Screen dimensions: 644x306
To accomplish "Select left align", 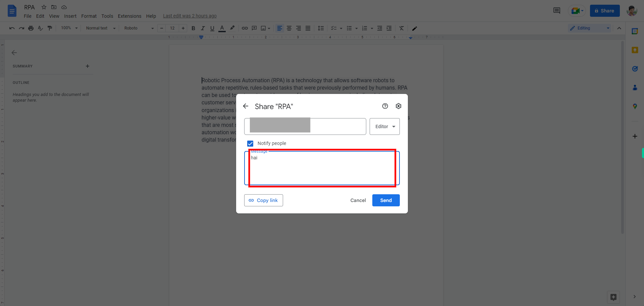I will click(279, 28).
